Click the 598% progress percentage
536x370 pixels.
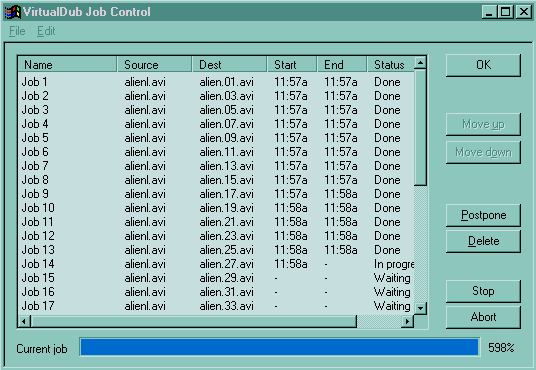pyautogui.click(x=501, y=348)
